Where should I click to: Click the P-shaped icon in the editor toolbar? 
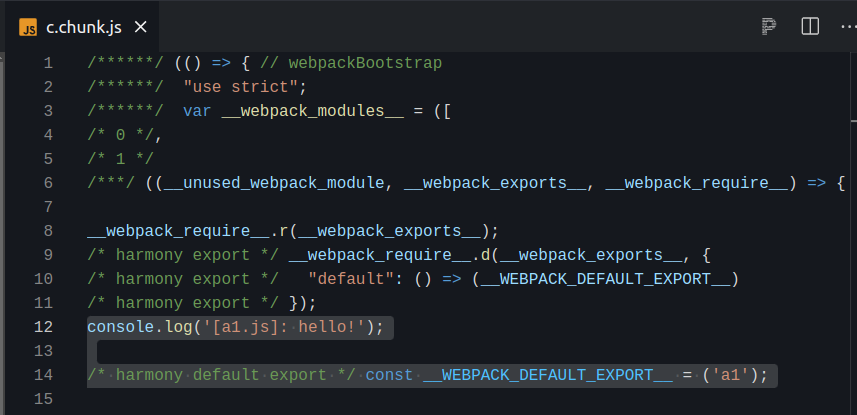click(x=769, y=26)
